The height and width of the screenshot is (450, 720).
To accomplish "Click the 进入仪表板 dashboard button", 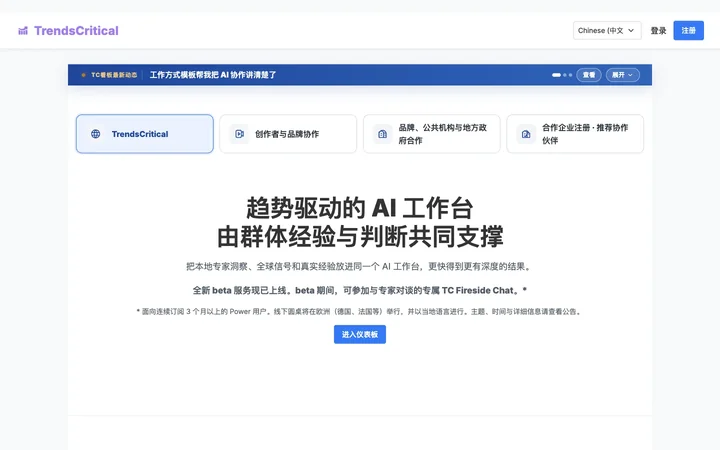I will click(x=360, y=334).
